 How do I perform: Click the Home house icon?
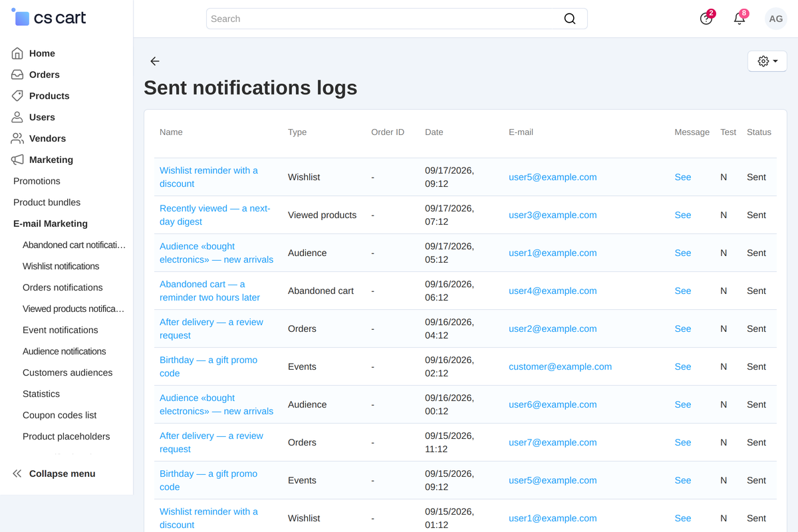17,53
